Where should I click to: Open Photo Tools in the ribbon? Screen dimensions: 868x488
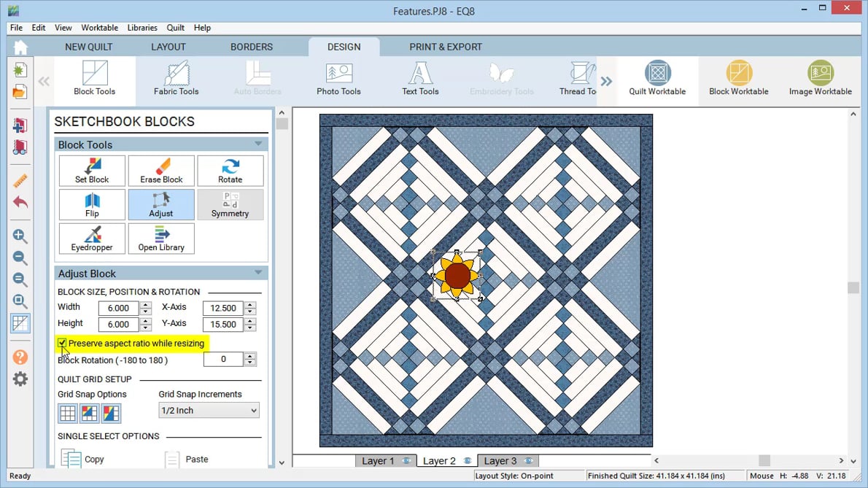(338, 78)
